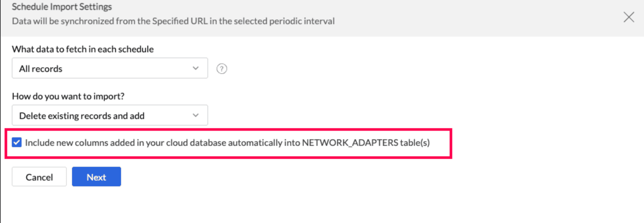This screenshot has width=644, height=223.
Task: Proceed with the Next button
Action: (x=96, y=177)
